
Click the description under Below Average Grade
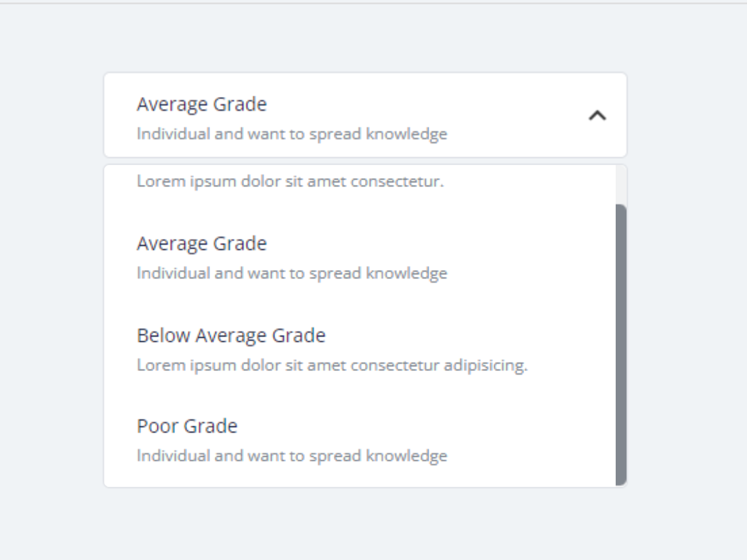(x=333, y=365)
